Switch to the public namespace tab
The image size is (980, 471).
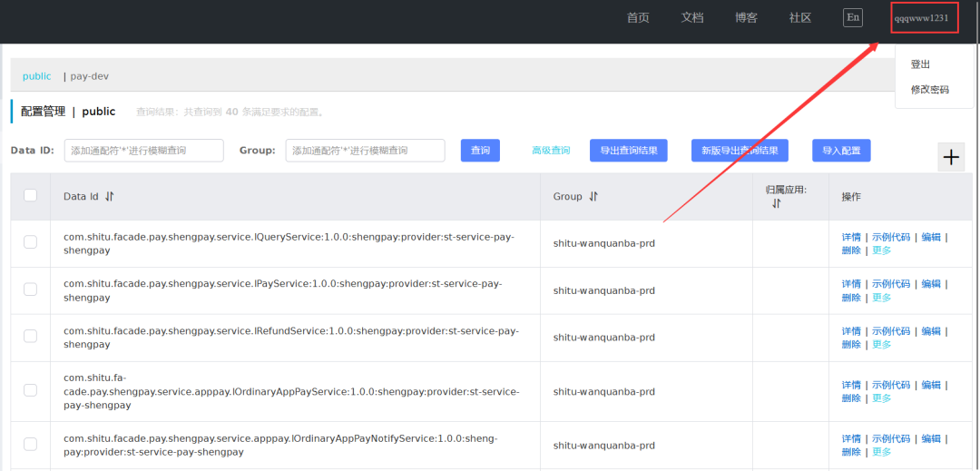click(37, 76)
